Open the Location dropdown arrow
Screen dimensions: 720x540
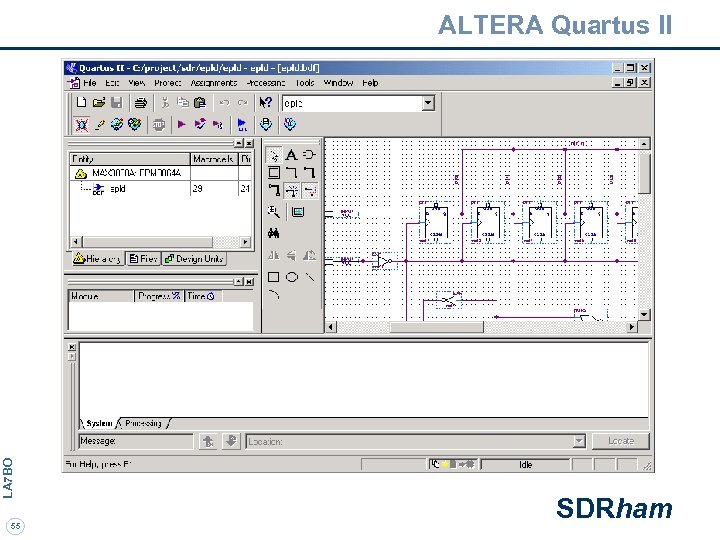pos(579,441)
